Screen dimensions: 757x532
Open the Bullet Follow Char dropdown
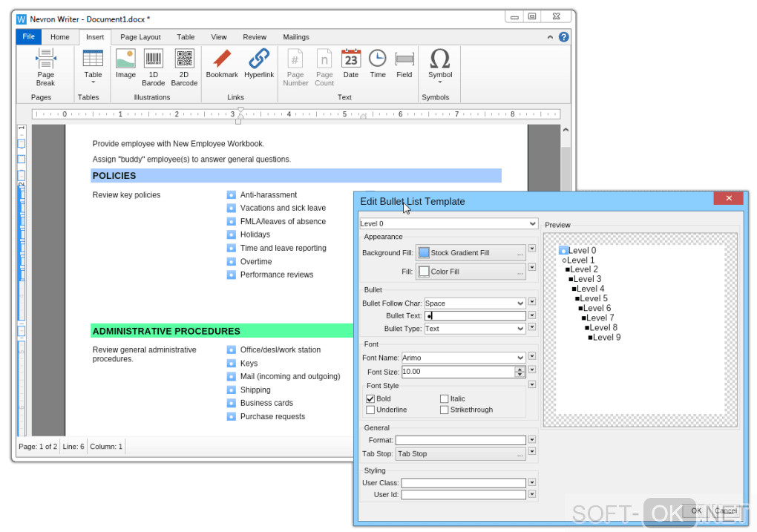tap(474, 303)
